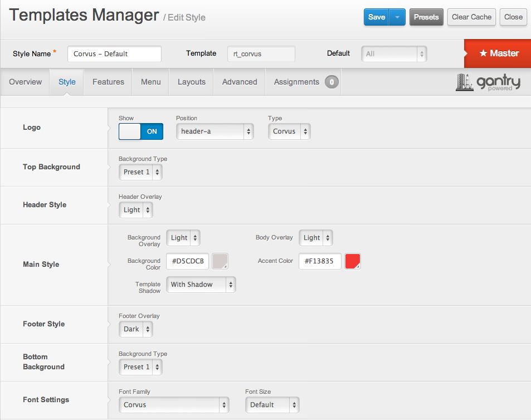Open the Background Overlay dropdown
The width and height of the screenshot is (531, 420).
click(183, 238)
